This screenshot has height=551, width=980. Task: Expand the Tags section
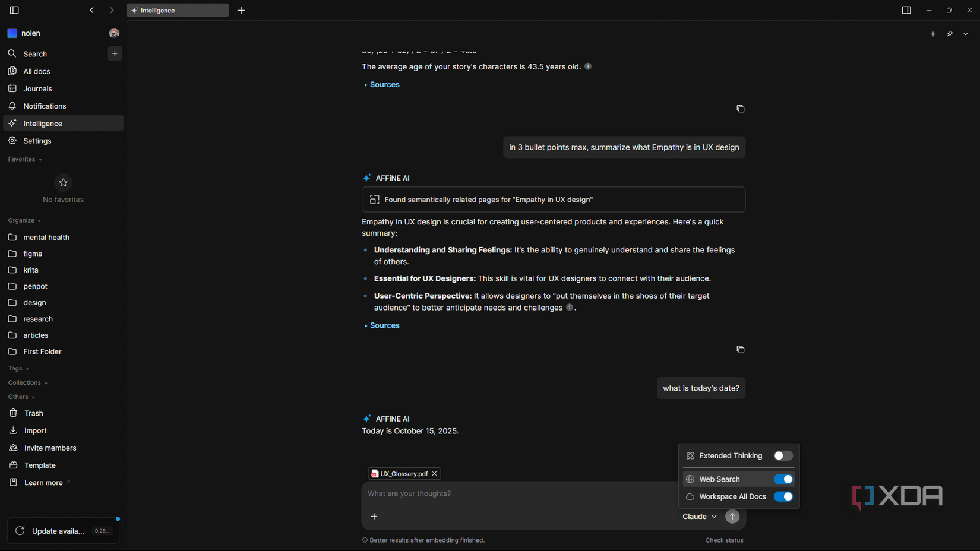[x=18, y=368]
